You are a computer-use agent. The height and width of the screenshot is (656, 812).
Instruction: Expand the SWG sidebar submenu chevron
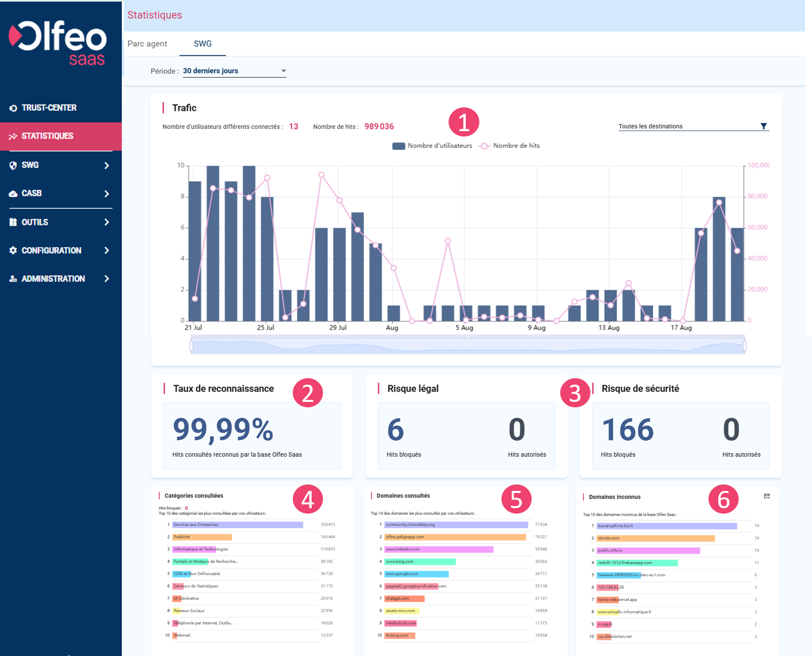106,166
